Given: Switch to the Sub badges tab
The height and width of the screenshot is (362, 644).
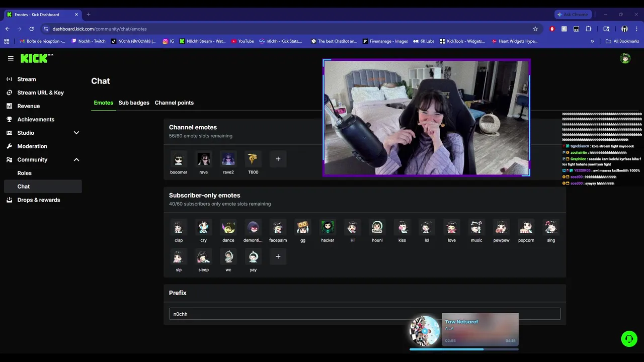Looking at the screenshot, I should click(x=134, y=103).
